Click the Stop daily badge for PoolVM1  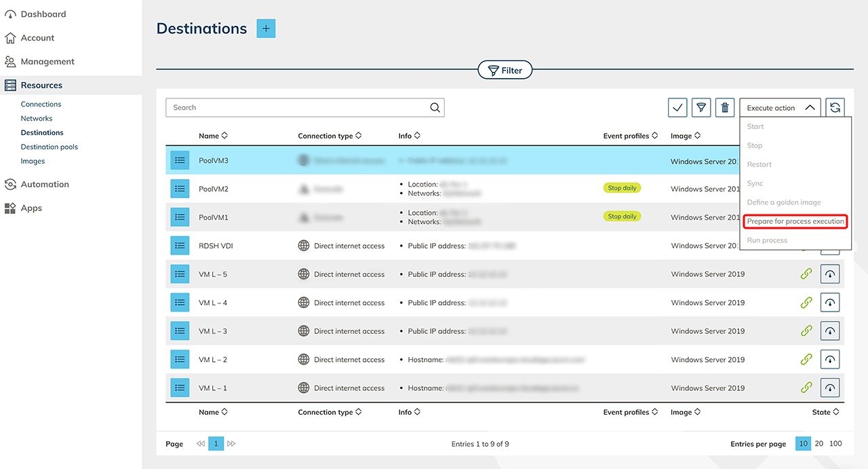[622, 217]
